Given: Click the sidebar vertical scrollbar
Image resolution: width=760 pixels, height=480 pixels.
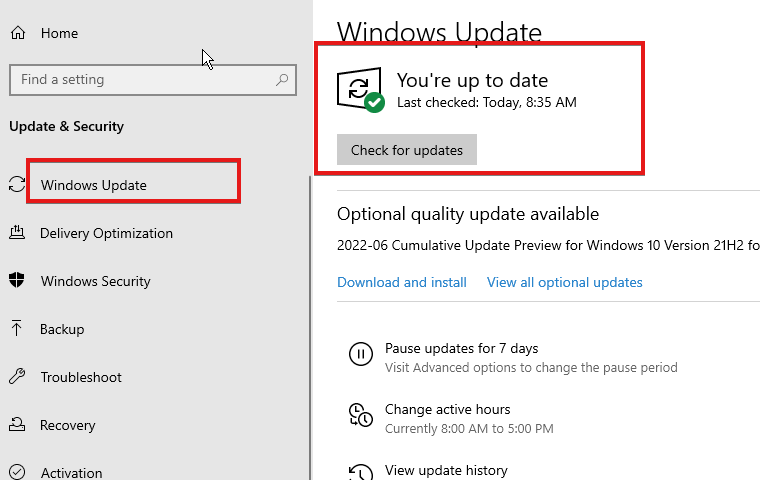Looking at the screenshot, I should click(x=310, y=328).
